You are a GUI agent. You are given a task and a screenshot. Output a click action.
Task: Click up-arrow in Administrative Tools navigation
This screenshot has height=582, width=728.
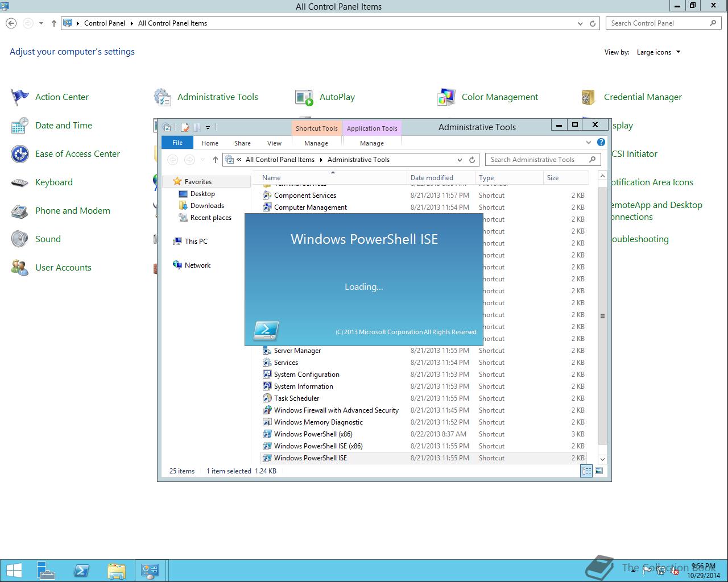point(215,160)
